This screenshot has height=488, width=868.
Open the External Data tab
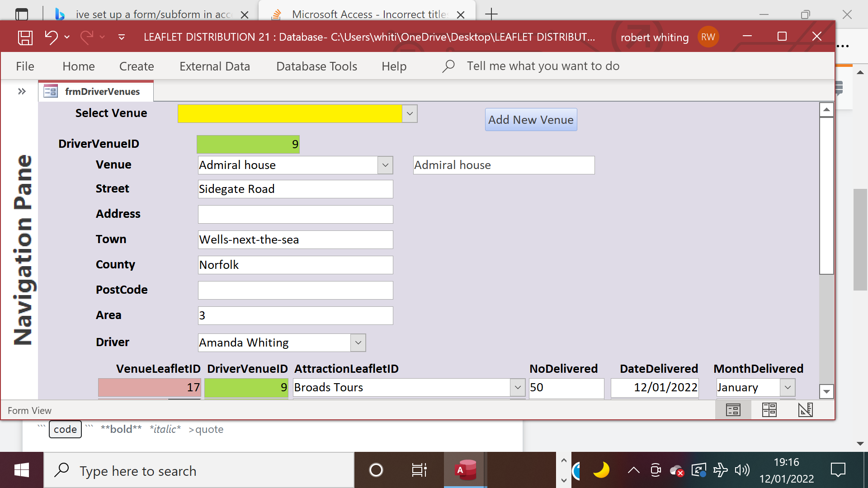(x=215, y=66)
